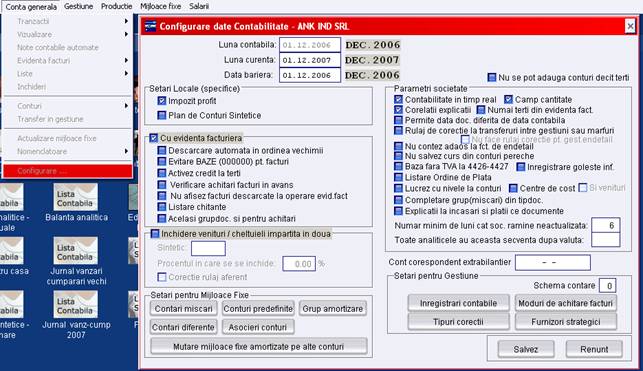Select Actualizare mijloace fixe entry

[68, 138]
